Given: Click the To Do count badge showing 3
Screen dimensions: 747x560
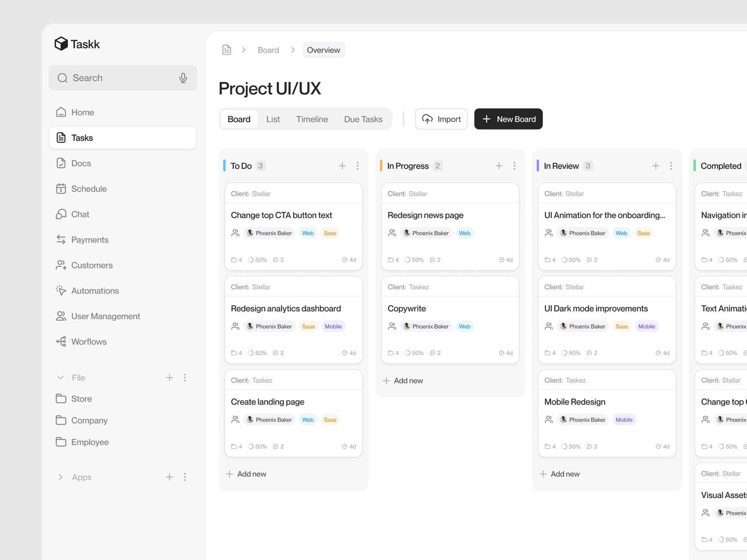Looking at the screenshot, I should point(261,166).
